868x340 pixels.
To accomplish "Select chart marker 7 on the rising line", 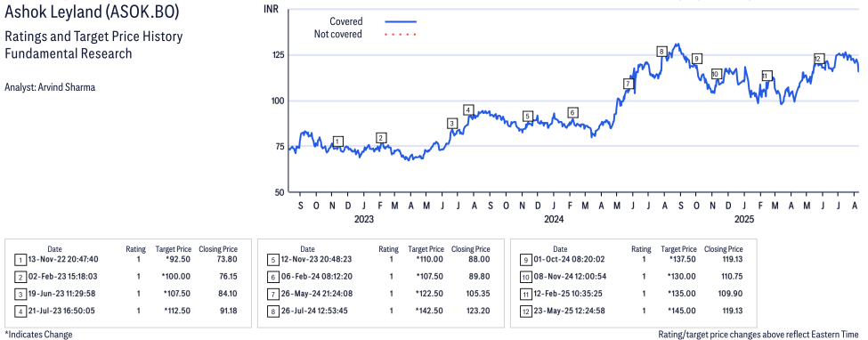I will (628, 84).
